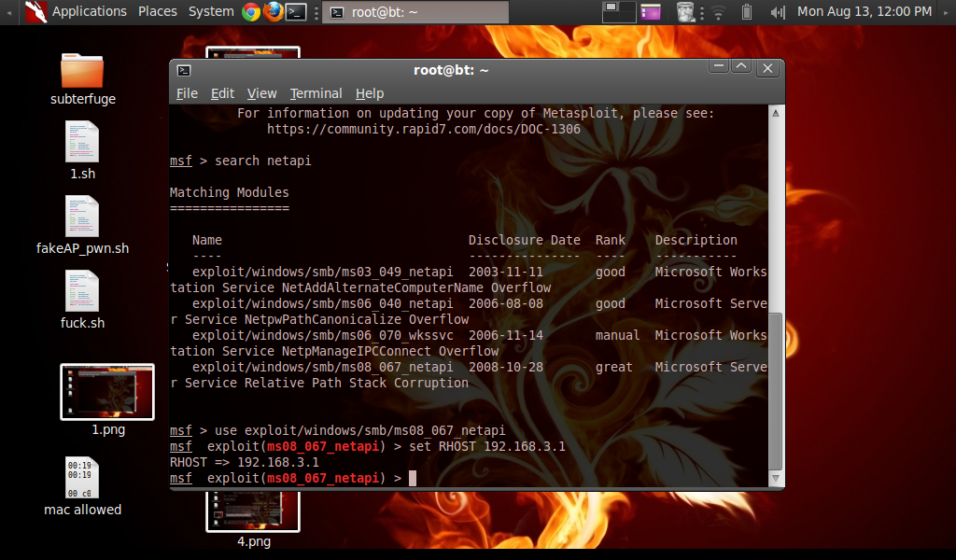The width and height of the screenshot is (956, 560).
Task: Launch Firefox from the top panel
Action: (x=274, y=11)
